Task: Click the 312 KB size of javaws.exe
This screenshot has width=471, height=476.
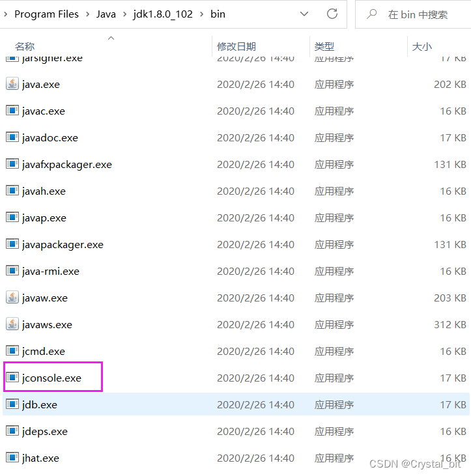Action: [450, 325]
